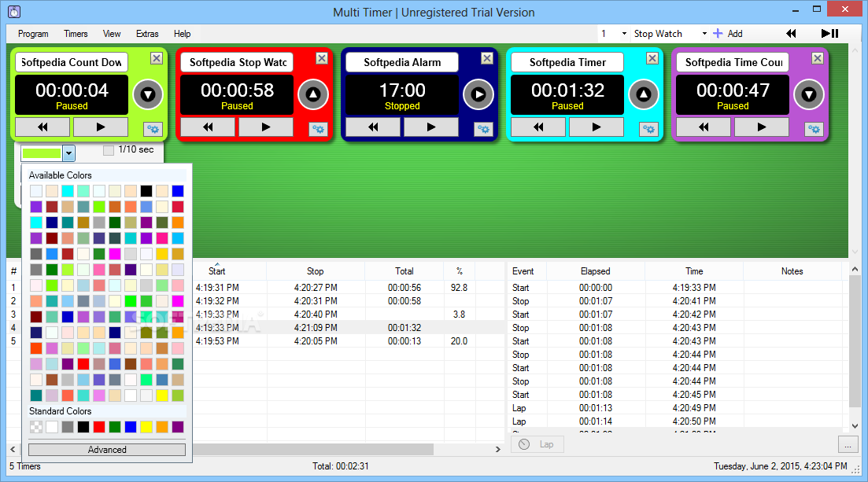Viewport: 868px width, 482px height.
Task: Click round up-arrow on Softpedia Stop Watch
Action: coord(312,94)
